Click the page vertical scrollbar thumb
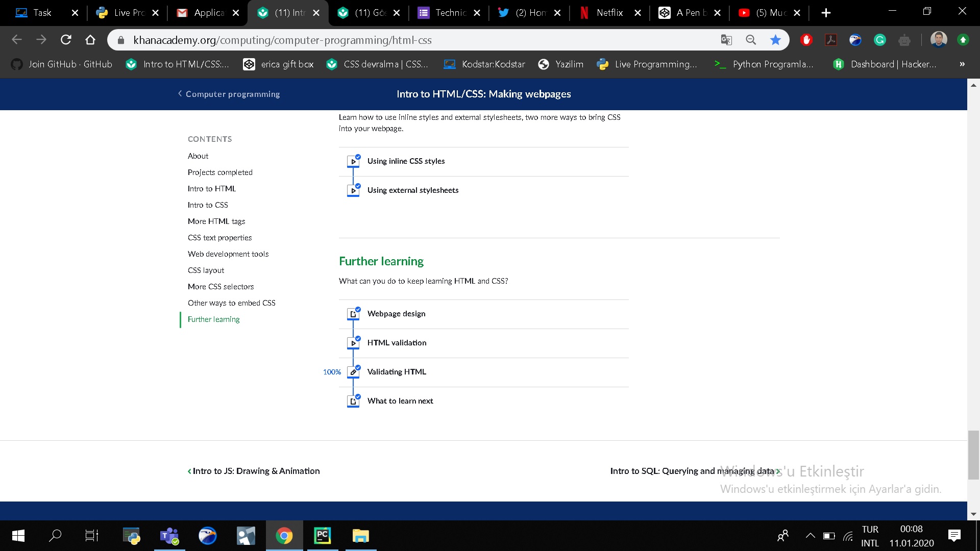The image size is (980, 551). click(x=973, y=455)
